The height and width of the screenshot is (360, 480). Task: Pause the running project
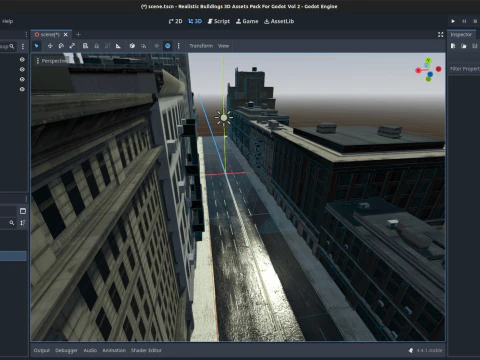(464, 21)
